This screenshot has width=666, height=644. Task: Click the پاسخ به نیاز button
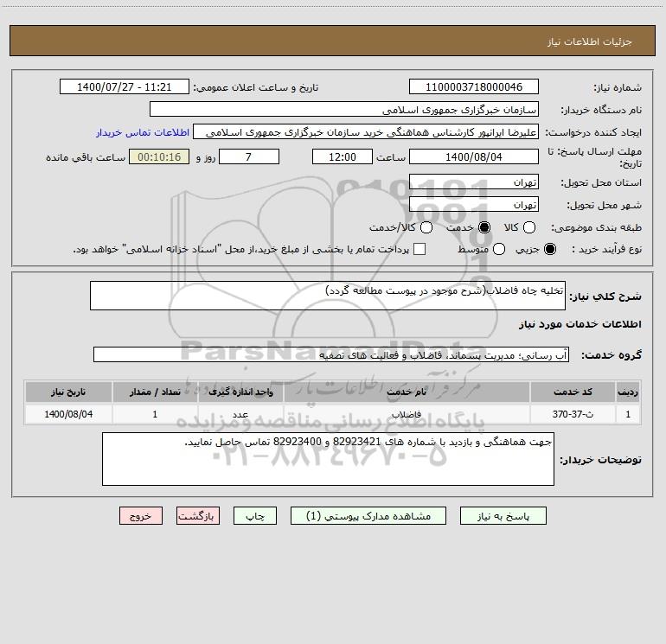pyautogui.click(x=503, y=516)
